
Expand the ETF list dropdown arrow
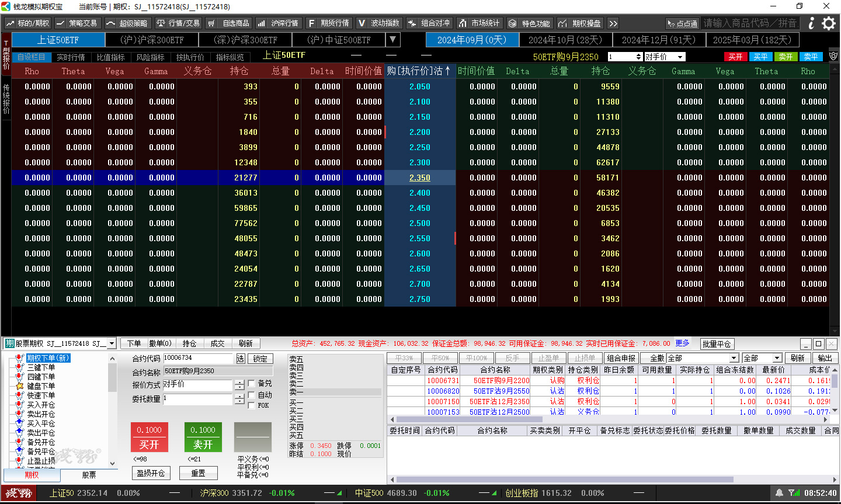coord(393,40)
